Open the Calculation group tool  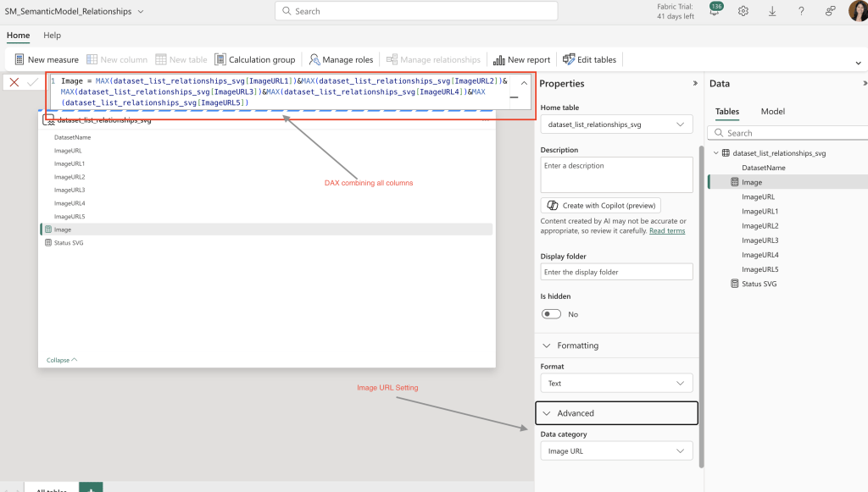(255, 60)
